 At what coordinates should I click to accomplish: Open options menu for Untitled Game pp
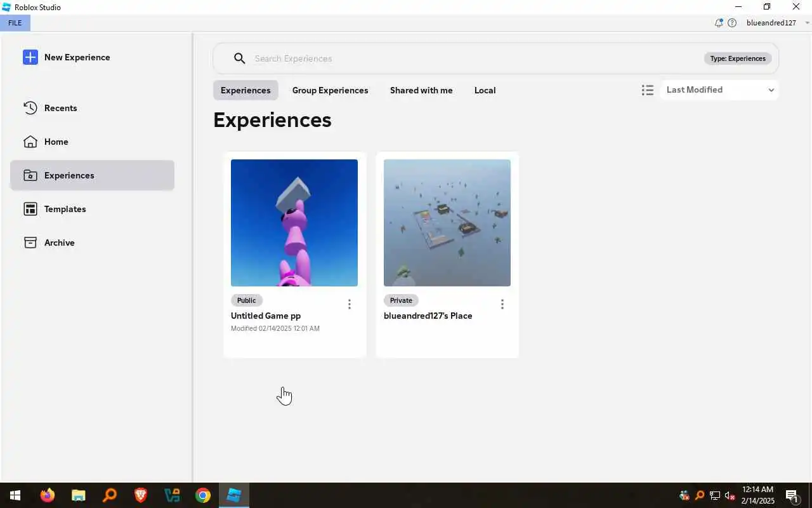pos(349,304)
